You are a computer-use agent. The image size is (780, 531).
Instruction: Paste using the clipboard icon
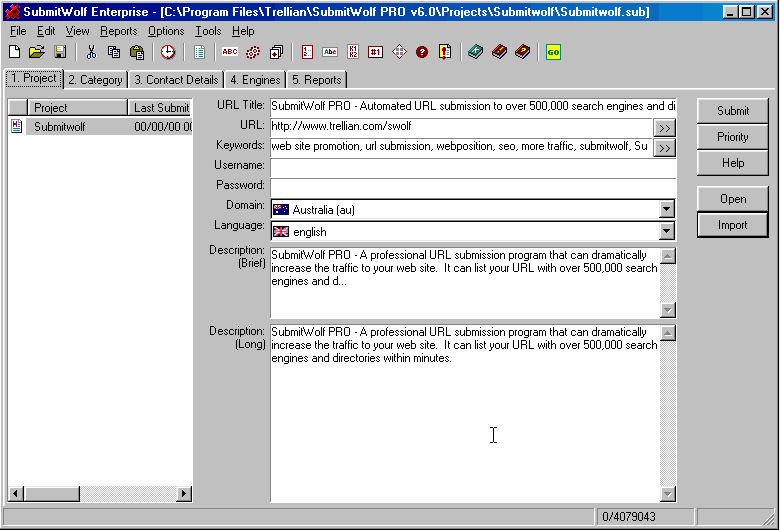point(137,52)
